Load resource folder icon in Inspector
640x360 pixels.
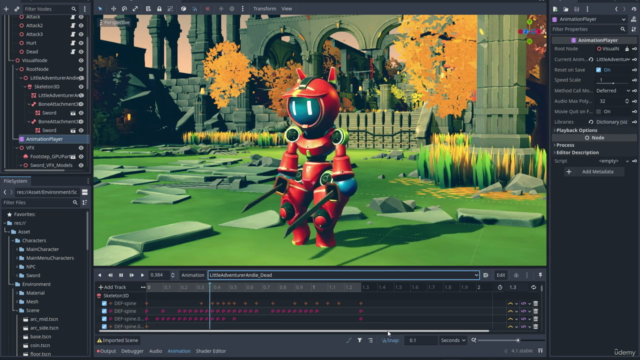[566, 9]
